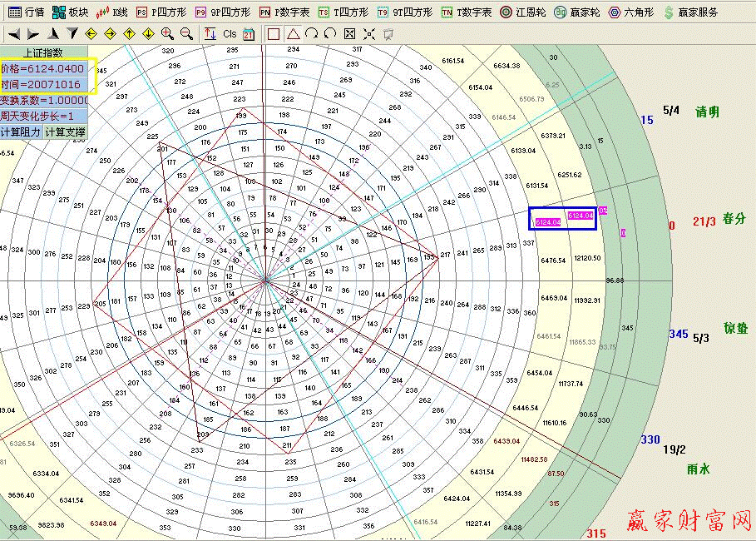Click the 价格 price field
Image resolution: width=756 pixels, height=541 pixels.
[44, 68]
